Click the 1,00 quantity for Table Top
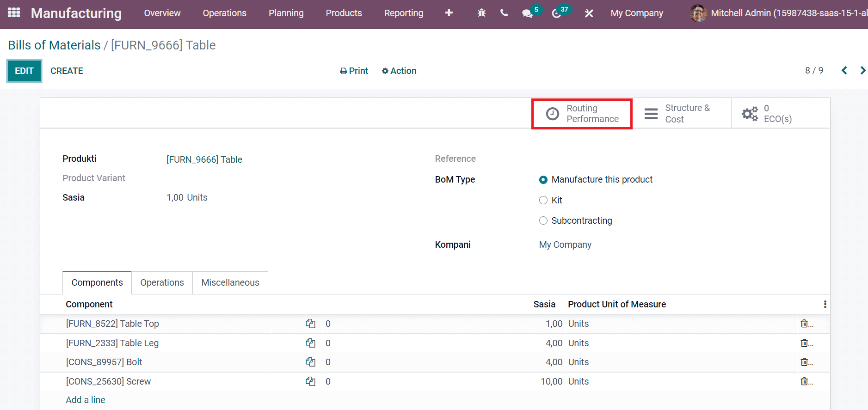This screenshot has width=868, height=410. point(554,324)
